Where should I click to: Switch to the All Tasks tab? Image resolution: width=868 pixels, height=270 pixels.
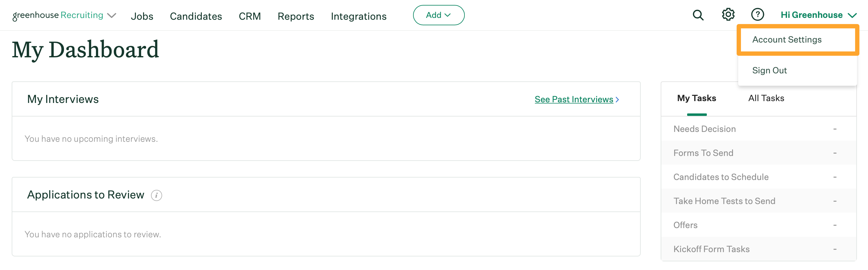(766, 98)
